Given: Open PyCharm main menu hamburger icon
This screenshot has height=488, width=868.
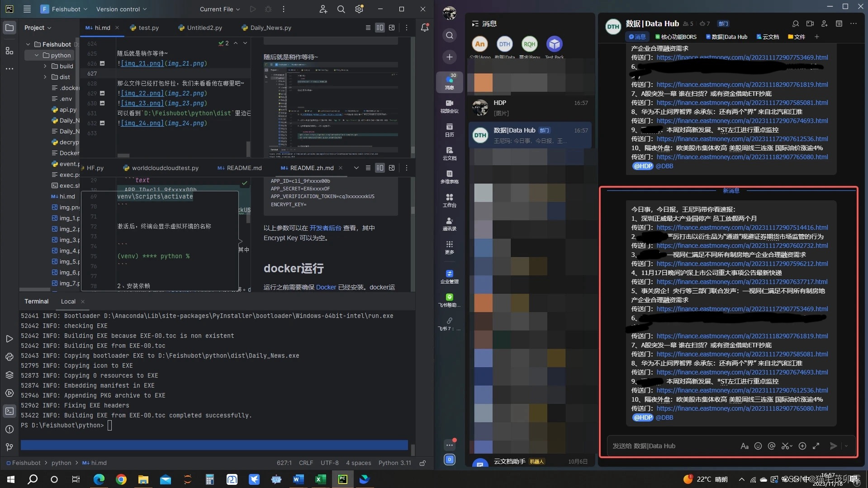Looking at the screenshot, I should (27, 9).
